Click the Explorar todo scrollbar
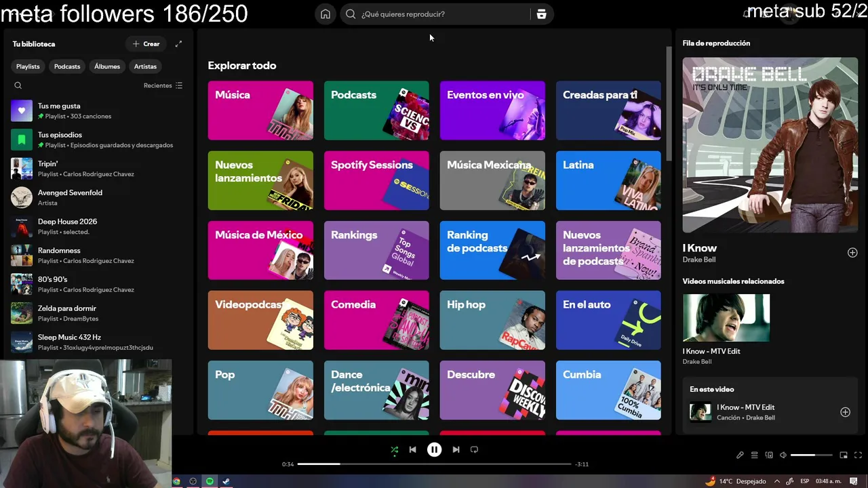 tap(669, 103)
